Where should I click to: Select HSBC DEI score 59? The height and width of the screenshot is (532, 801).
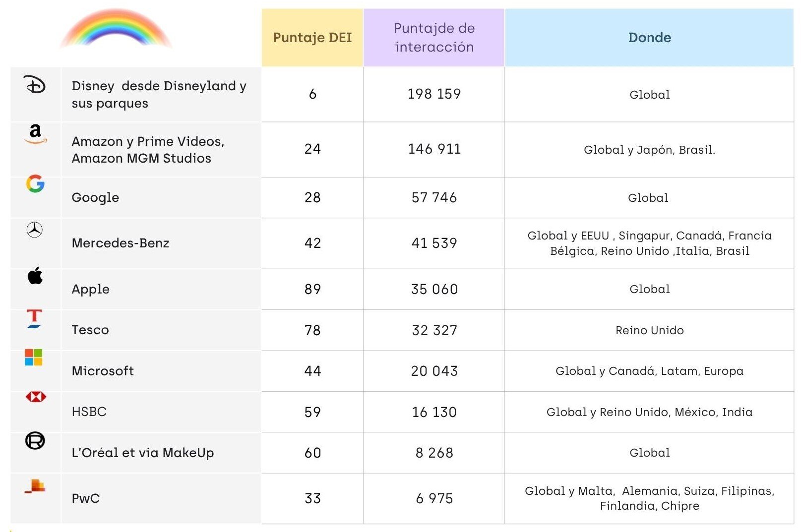point(312,412)
